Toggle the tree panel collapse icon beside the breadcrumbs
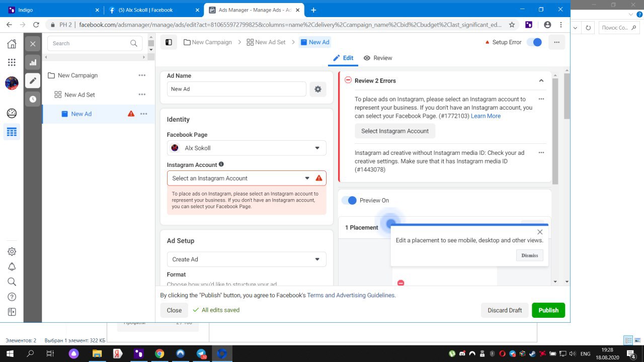The height and width of the screenshot is (362, 644). 169,42
